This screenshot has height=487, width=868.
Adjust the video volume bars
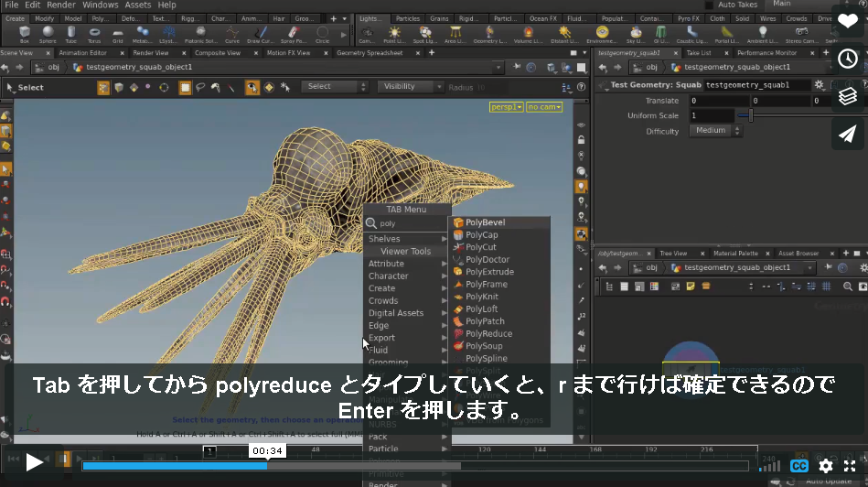pyautogui.click(x=769, y=466)
